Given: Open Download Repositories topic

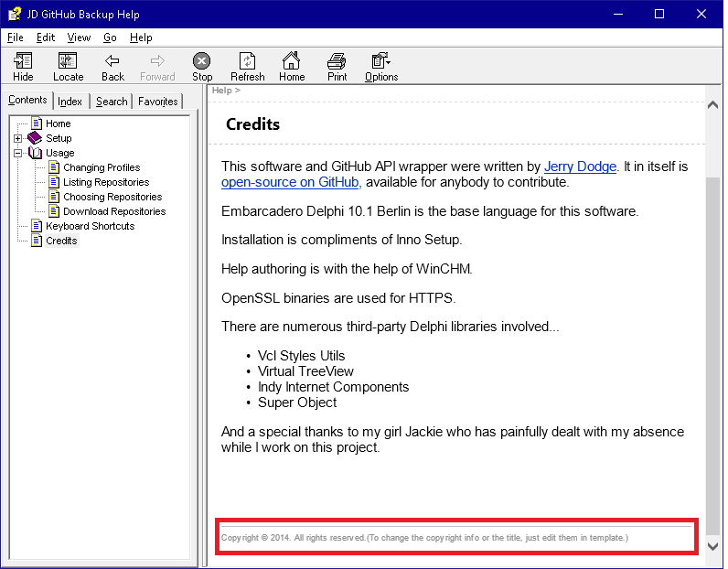Looking at the screenshot, I should point(114,211).
